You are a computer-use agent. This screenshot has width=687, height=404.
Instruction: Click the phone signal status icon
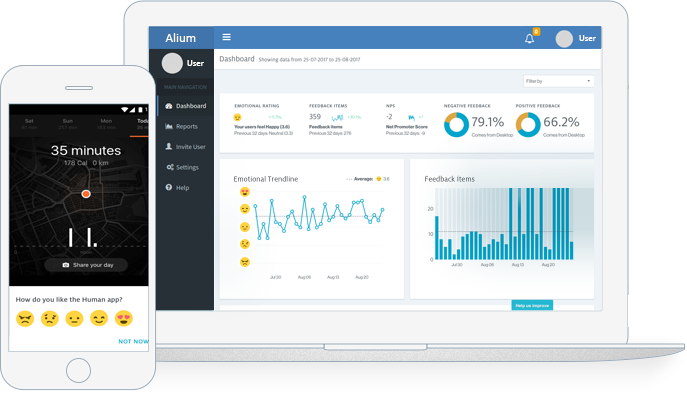tap(132, 109)
